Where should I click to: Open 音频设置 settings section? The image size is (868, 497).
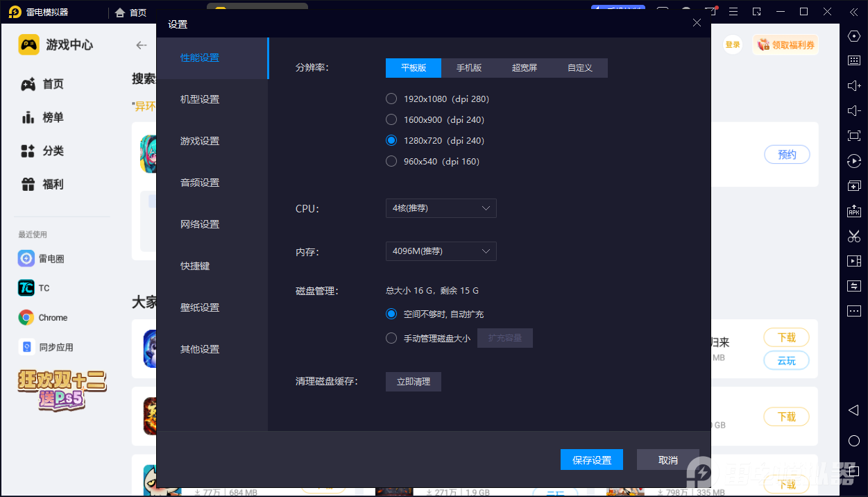[x=212, y=183]
